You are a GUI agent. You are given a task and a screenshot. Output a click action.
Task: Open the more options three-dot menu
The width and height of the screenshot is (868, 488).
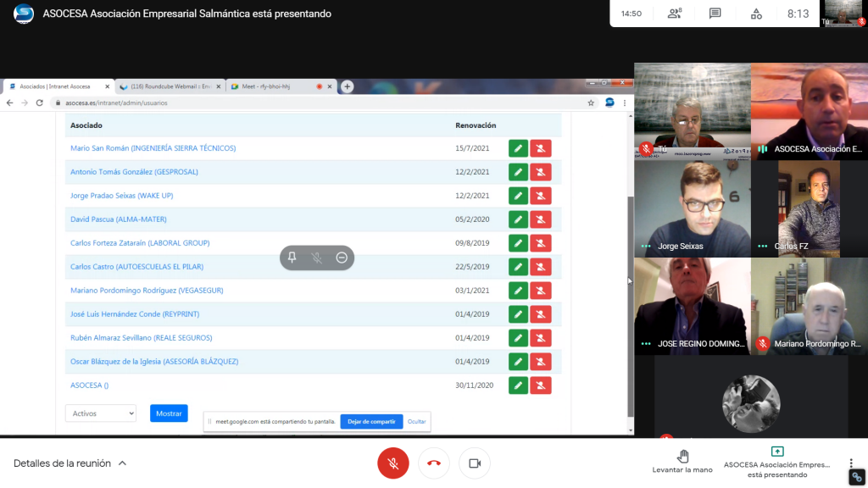tap(851, 463)
